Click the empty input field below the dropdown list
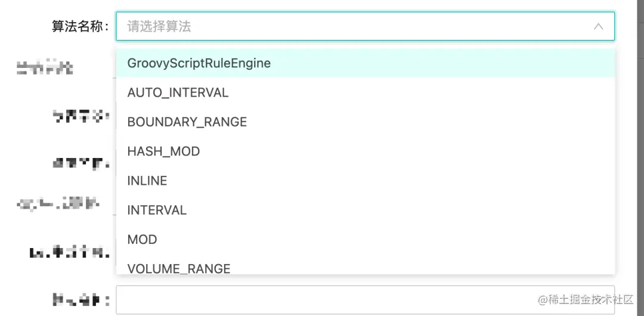Viewport: 644px width, 316px height. pos(322,300)
